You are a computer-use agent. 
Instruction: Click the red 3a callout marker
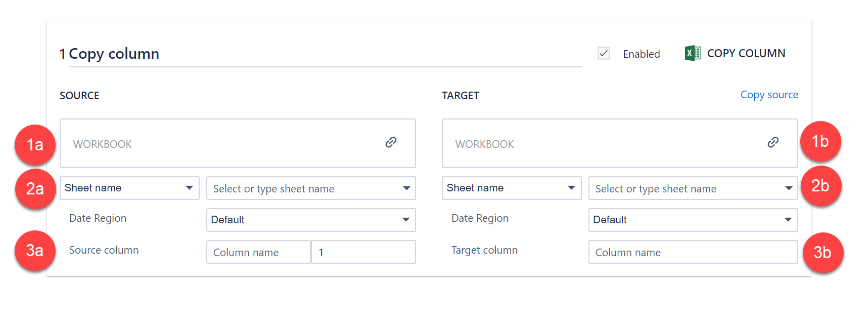coord(35,251)
